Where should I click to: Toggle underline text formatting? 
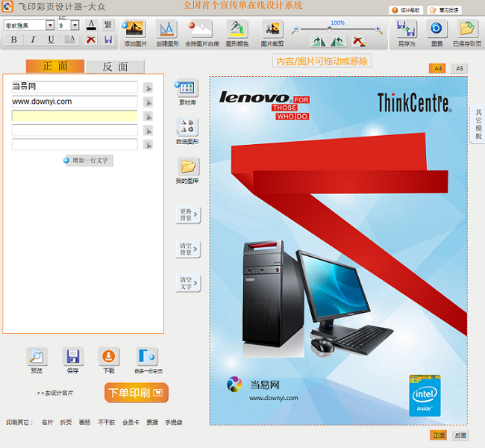(x=51, y=40)
